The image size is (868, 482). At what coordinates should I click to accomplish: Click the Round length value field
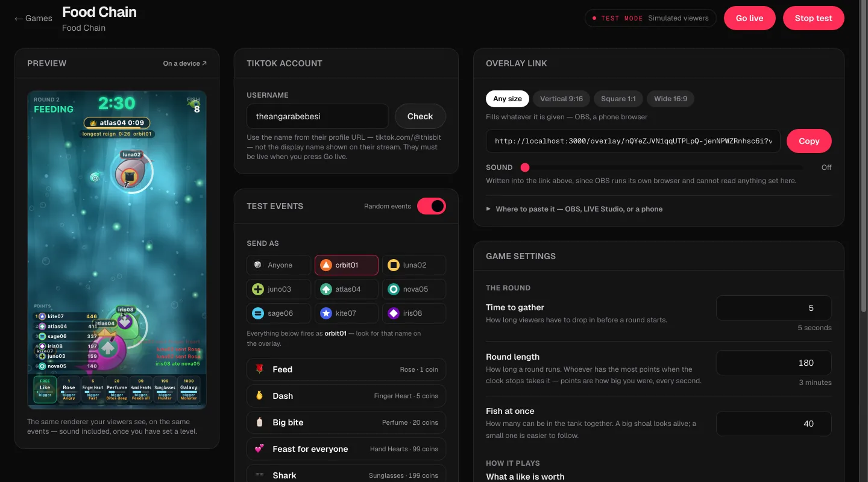tap(774, 363)
